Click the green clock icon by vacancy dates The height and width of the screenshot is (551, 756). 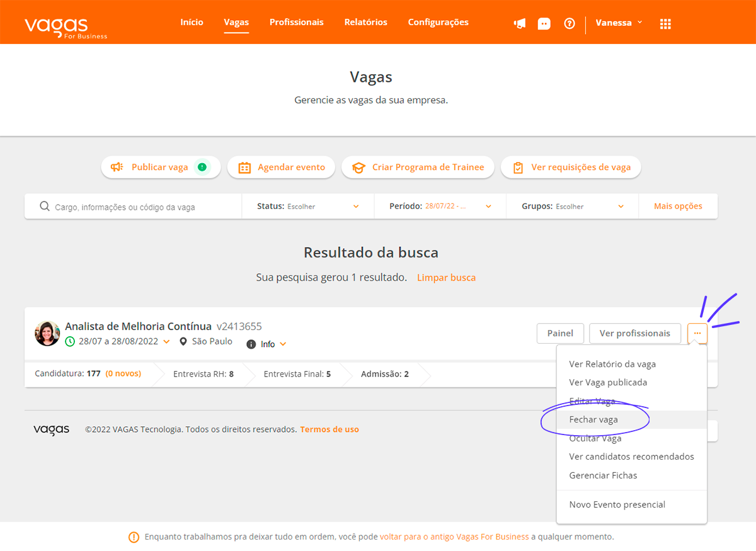click(x=71, y=341)
